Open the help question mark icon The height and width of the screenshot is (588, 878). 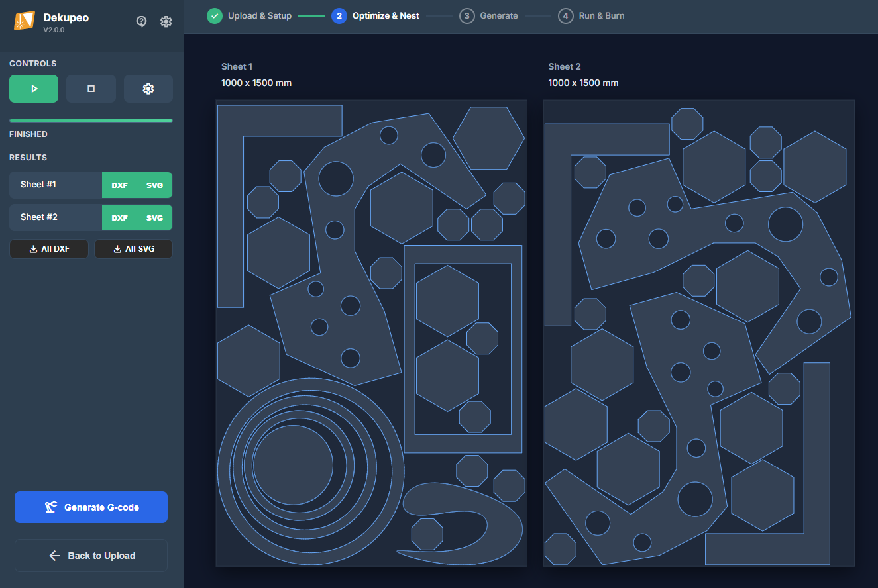tap(141, 21)
